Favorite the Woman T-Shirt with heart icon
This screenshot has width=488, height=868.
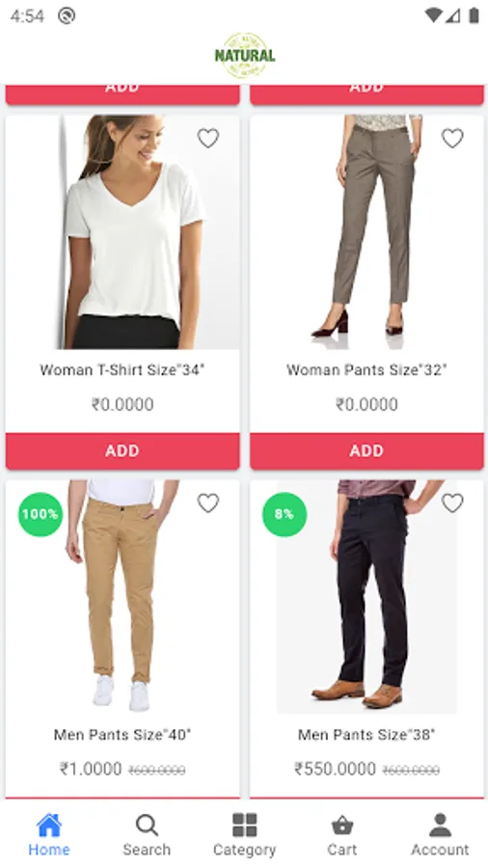click(x=208, y=138)
